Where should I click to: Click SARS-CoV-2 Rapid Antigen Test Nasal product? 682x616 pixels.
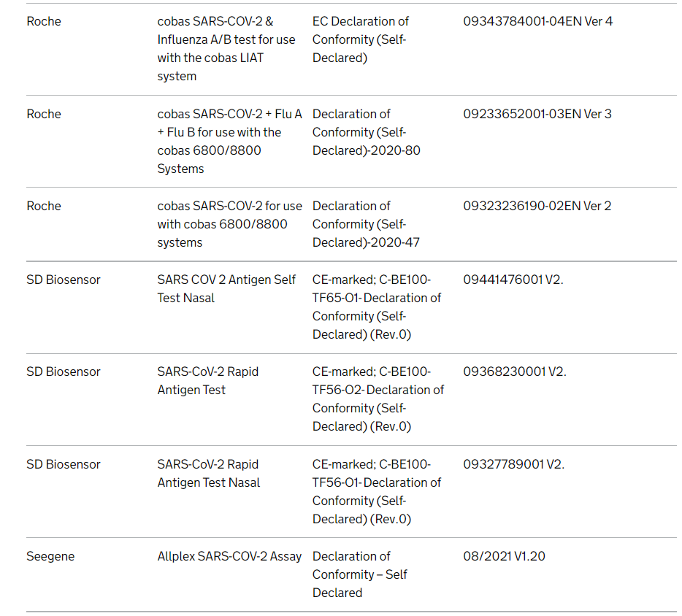click(x=209, y=474)
